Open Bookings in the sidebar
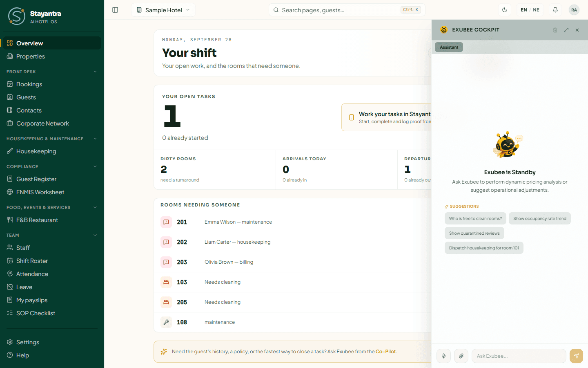This screenshot has height=368, width=588. 52,84
